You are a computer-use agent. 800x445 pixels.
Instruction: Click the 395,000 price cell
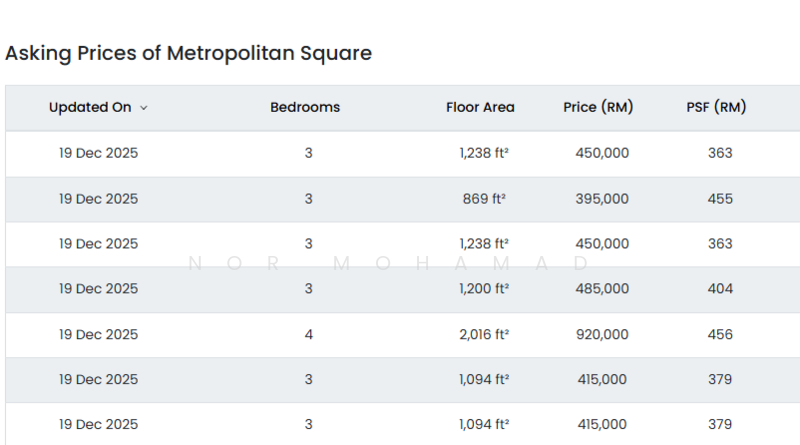(602, 199)
